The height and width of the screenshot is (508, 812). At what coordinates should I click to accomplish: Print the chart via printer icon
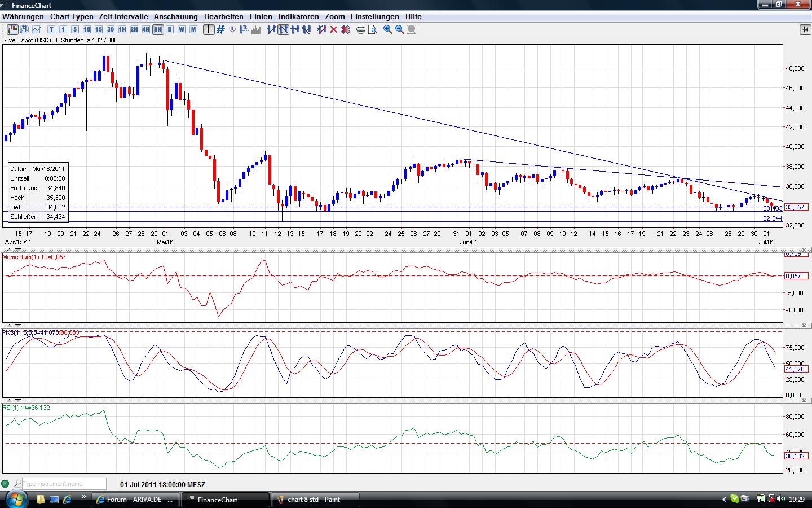coord(361,29)
